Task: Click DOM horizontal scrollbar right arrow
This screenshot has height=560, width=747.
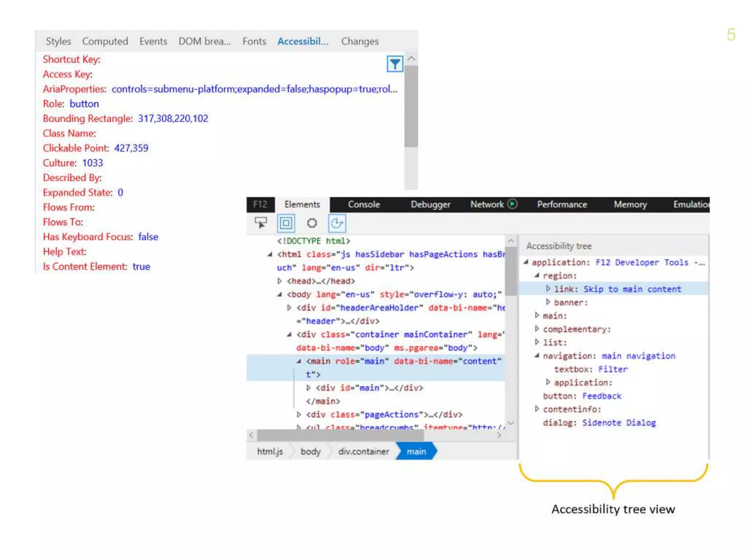Action: [x=499, y=435]
